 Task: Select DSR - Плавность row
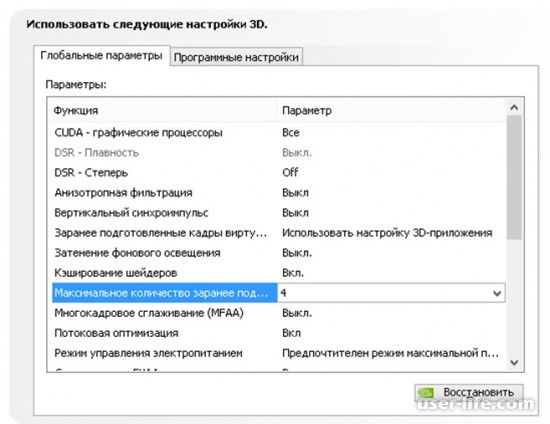(279, 153)
